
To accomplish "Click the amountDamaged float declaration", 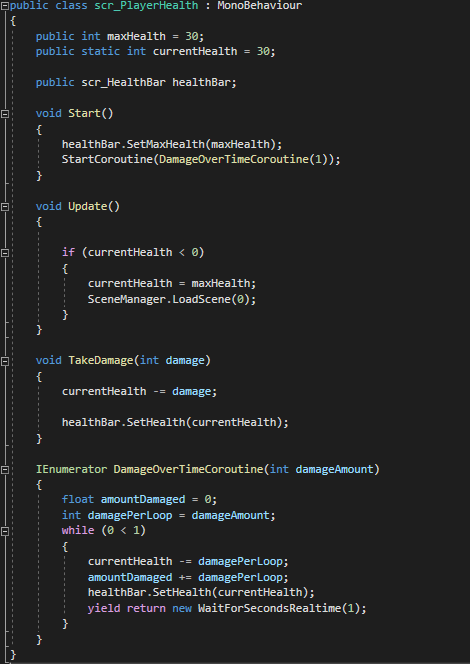I will point(139,500).
